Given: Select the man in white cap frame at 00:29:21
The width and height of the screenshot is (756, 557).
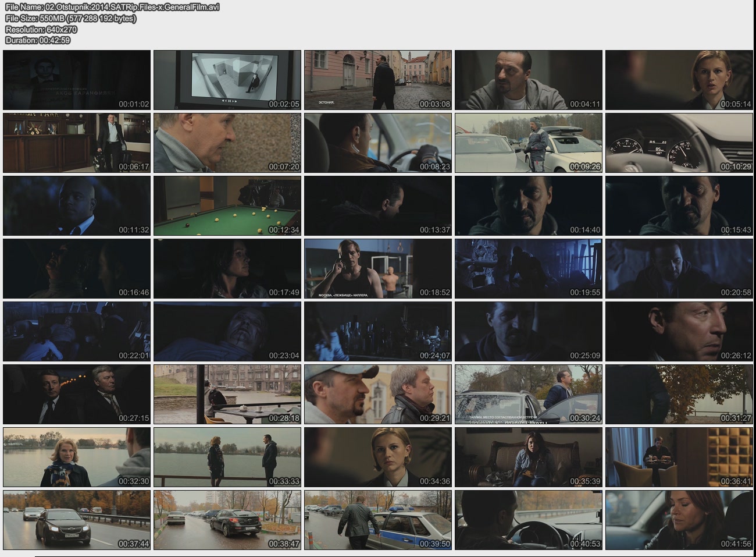Looking at the screenshot, I should pos(377,394).
